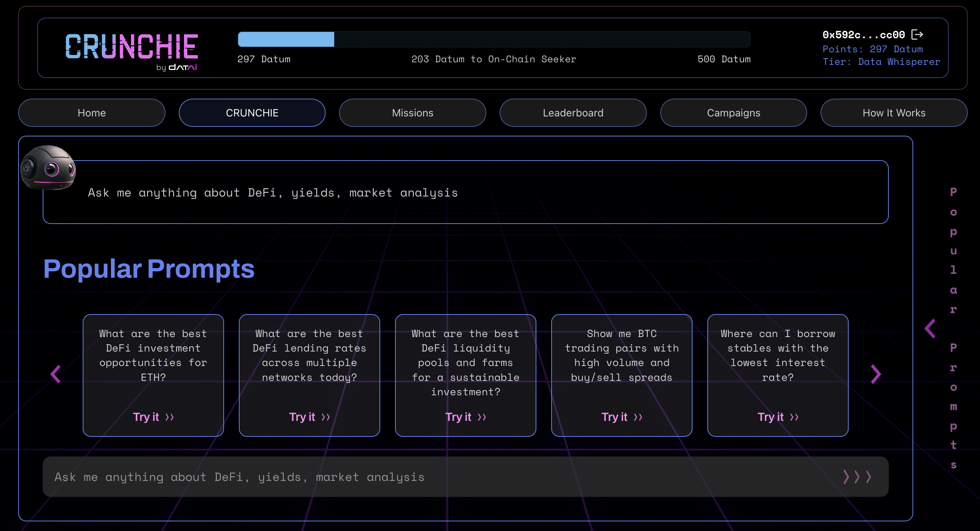Viewport: 980px width, 531px height.
Task: Click the CRUNCHIE logo
Action: (132, 46)
